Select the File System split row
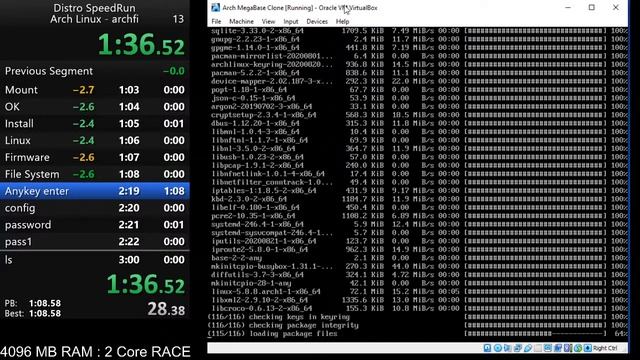The width and height of the screenshot is (640, 360). tap(95, 174)
